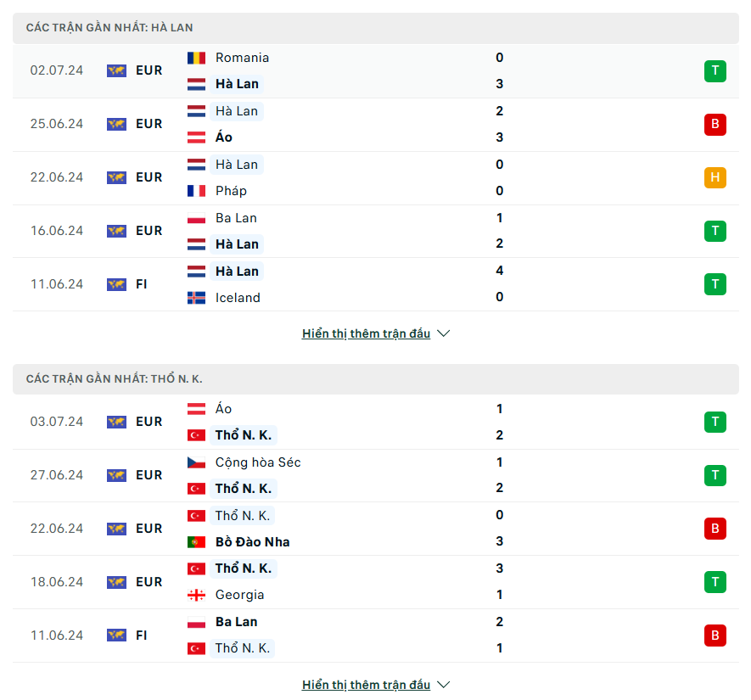Click the green T badge for Romania match
751x700 pixels.
click(x=715, y=71)
